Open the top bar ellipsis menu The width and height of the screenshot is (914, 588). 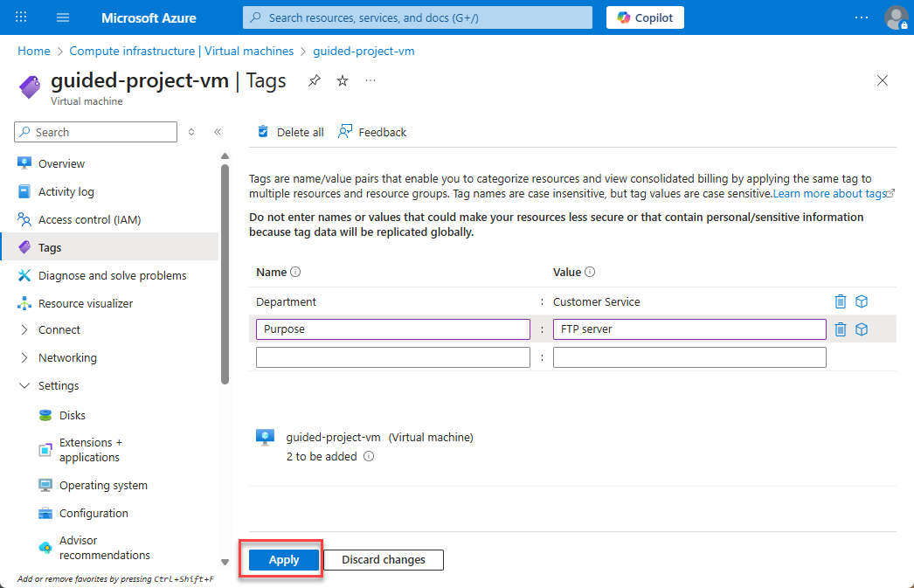click(861, 17)
